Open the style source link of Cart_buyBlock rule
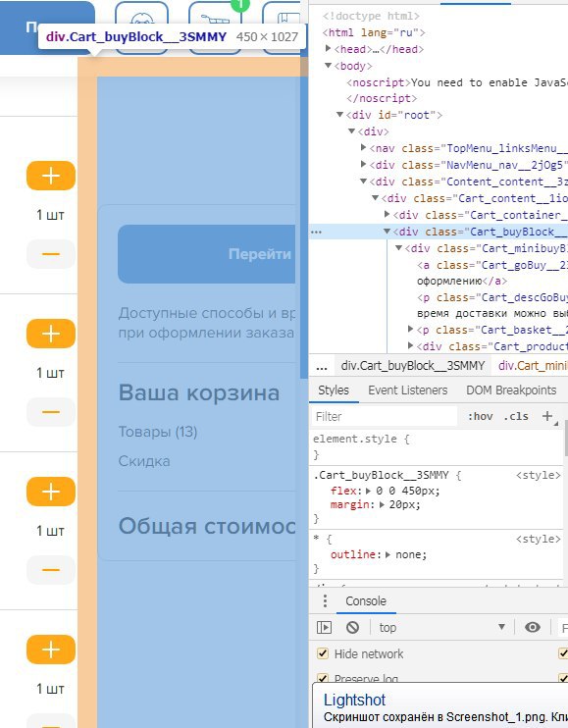This screenshot has height=728, width=568. 539,475
